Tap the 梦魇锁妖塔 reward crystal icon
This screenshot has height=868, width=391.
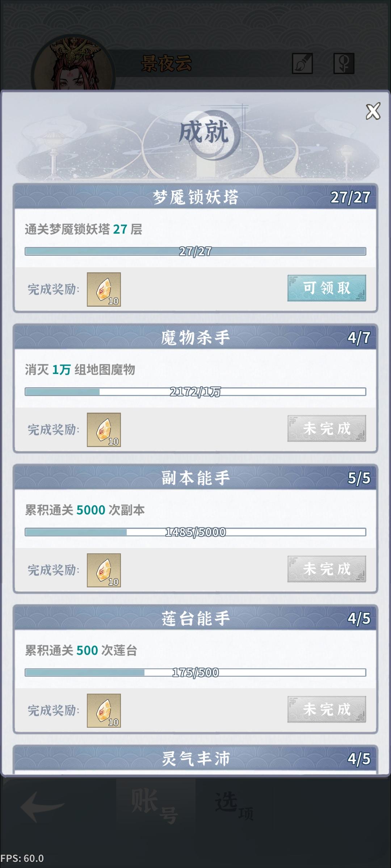[x=104, y=289]
